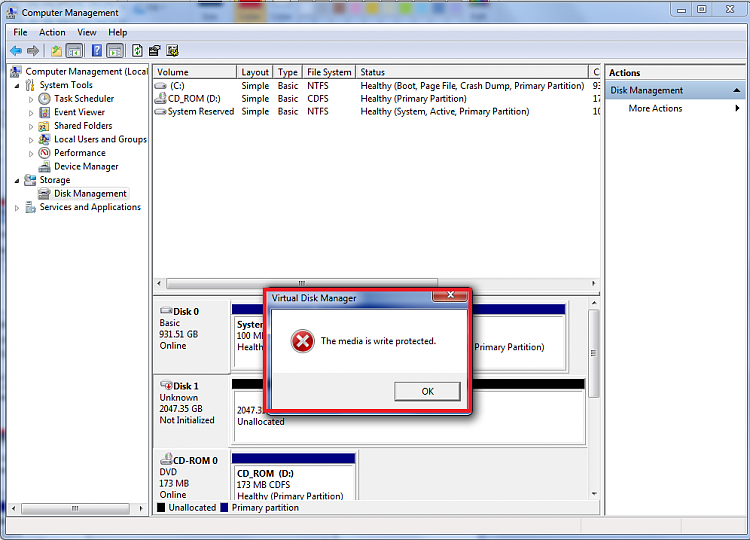Click the disk view vertical scrollbar thumb
The height and width of the screenshot is (540, 750).
tap(594, 353)
